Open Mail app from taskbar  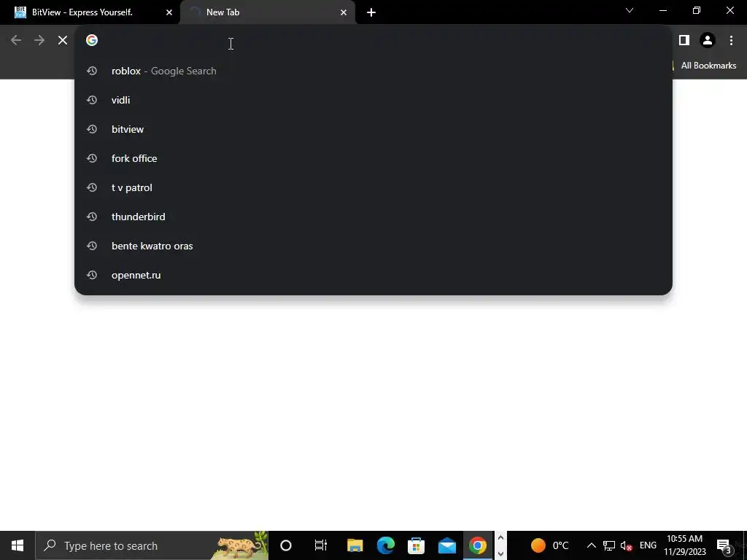coord(447,545)
